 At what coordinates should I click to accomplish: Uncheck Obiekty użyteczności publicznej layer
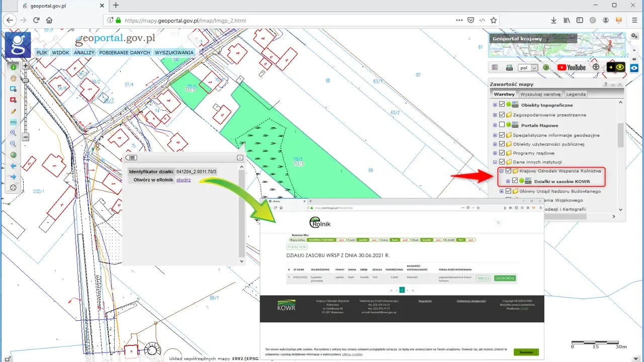502,144
